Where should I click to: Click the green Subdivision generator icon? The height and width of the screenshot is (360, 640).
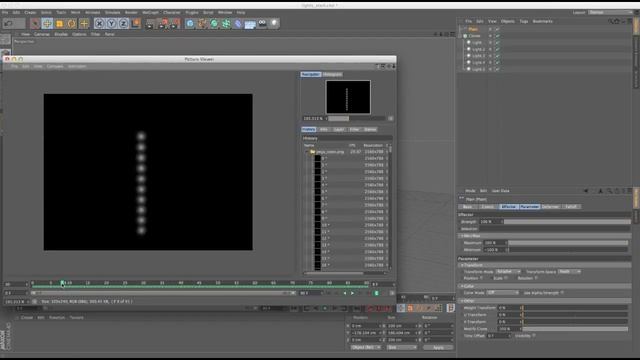point(214,24)
